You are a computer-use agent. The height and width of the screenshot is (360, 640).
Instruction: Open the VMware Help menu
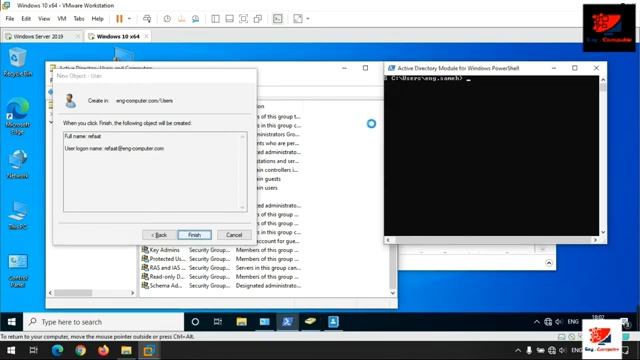98,19
